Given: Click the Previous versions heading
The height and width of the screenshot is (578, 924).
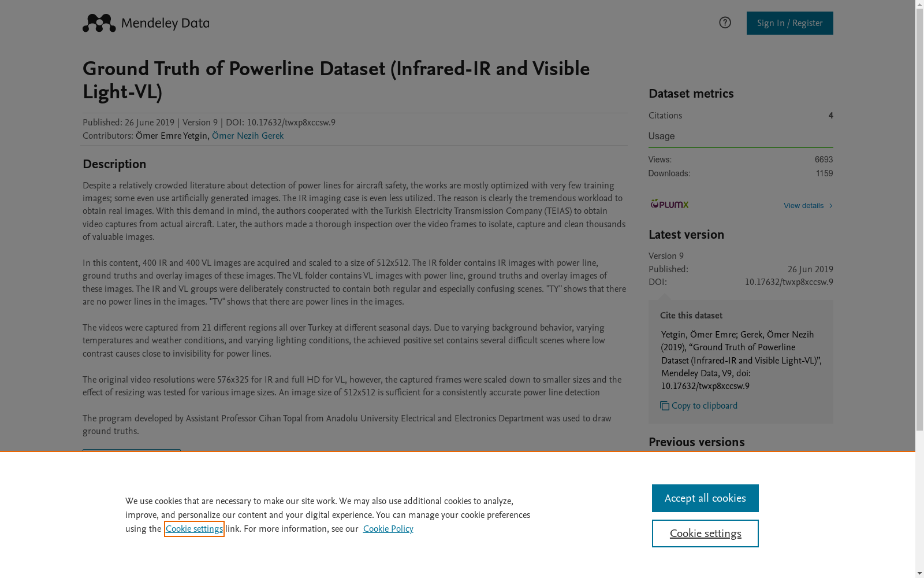Looking at the screenshot, I should [x=696, y=442].
